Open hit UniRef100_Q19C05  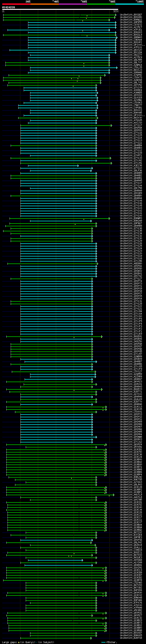(x=131, y=409)
